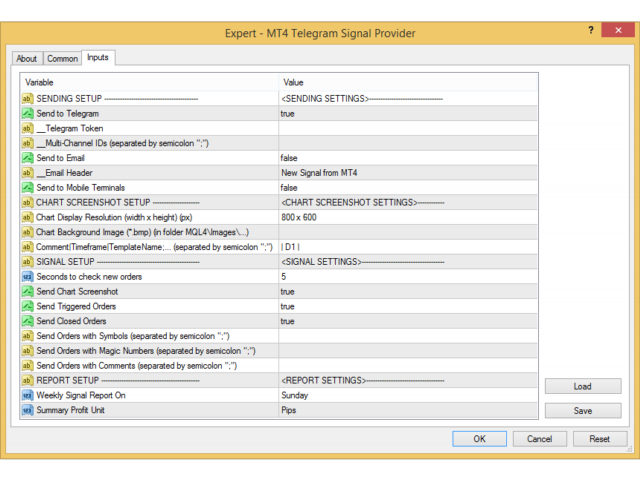Click the Load button

583,386
